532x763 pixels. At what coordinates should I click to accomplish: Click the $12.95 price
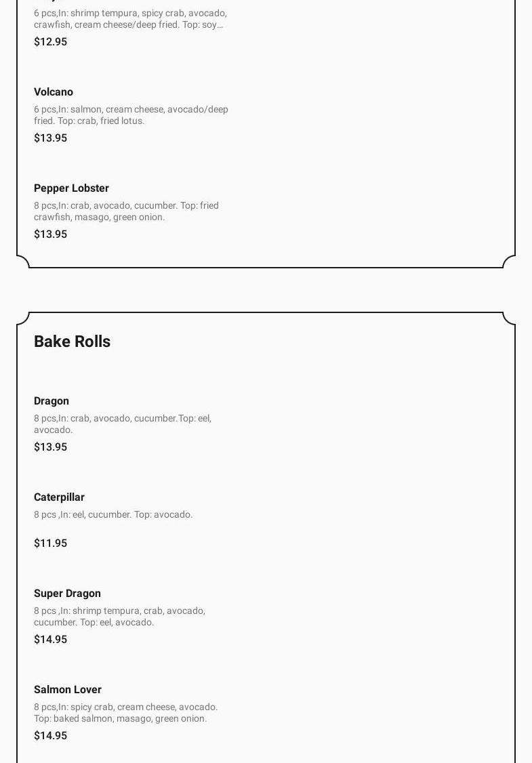[50, 42]
